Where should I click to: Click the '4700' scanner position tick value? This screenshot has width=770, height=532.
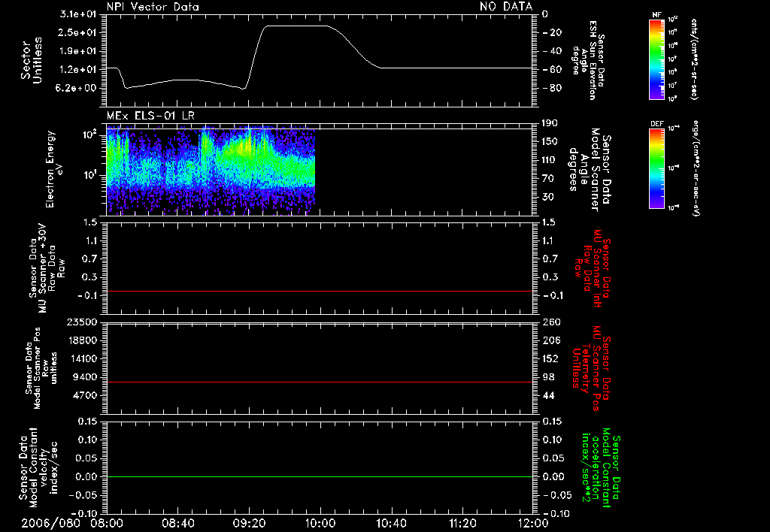pyautogui.click(x=84, y=395)
